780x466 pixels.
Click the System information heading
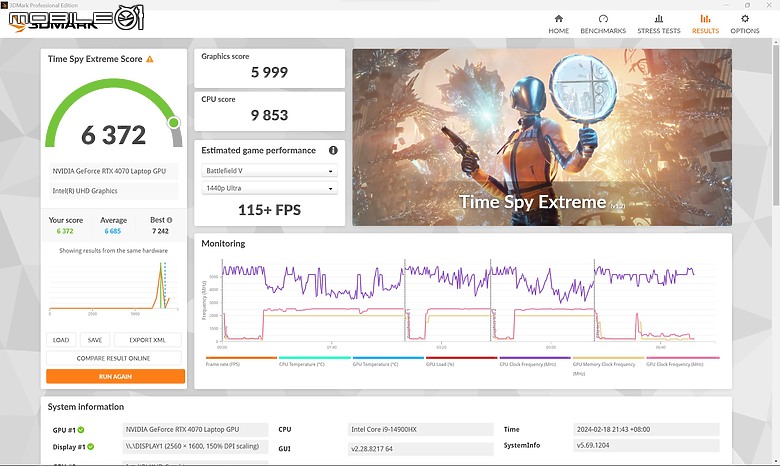pyautogui.click(x=86, y=407)
